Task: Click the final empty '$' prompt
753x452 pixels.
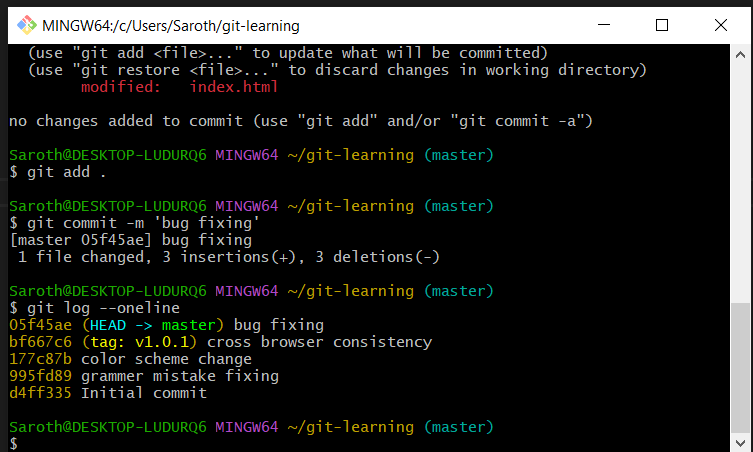Action: (x=13, y=443)
